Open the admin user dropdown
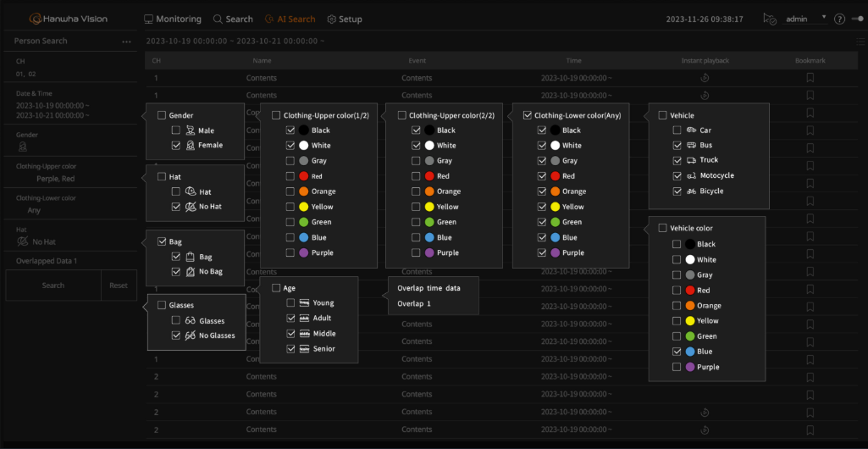 804,19
